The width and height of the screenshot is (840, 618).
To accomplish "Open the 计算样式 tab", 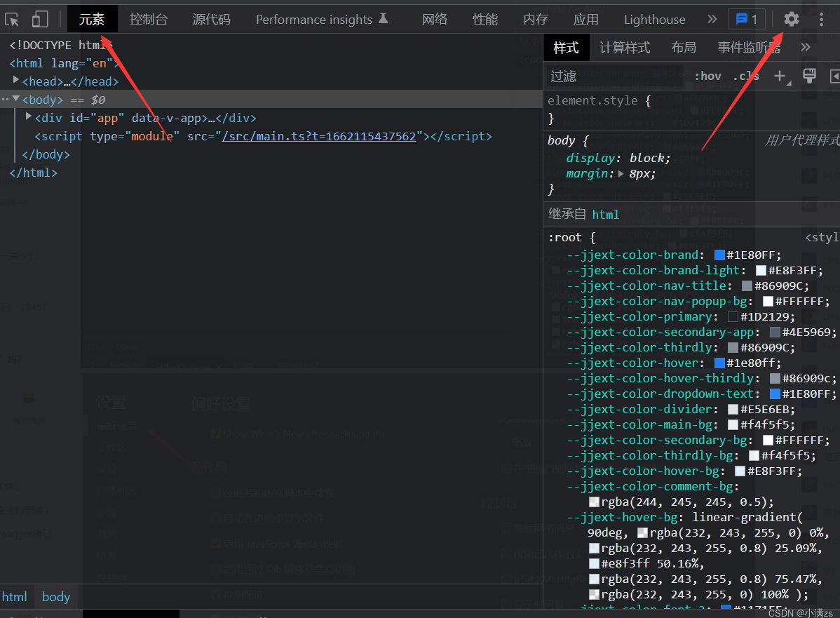I will [x=624, y=47].
